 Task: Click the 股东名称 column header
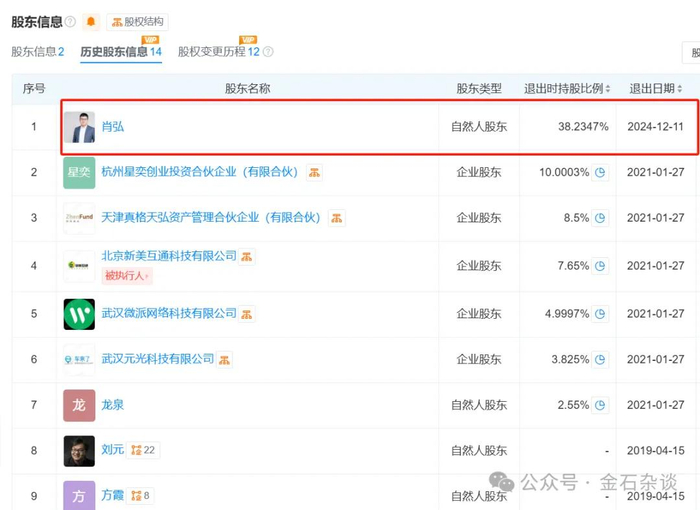(247, 88)
